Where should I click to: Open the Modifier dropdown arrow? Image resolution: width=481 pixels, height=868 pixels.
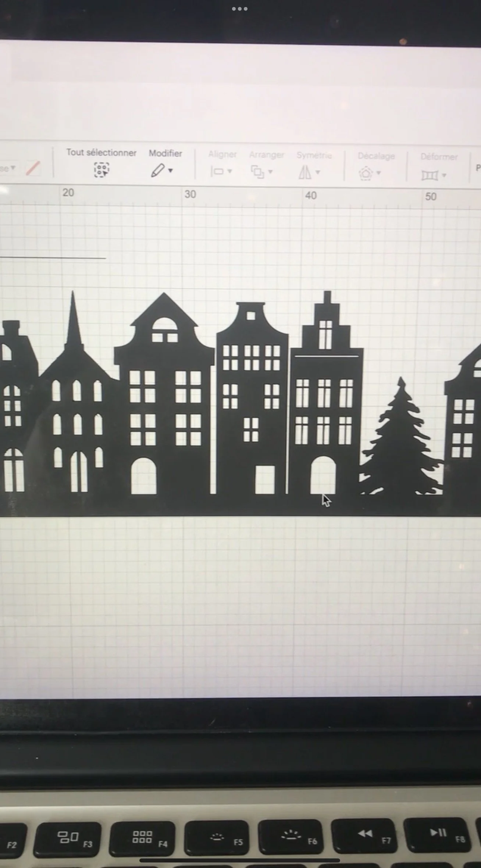tap(170, 171)
